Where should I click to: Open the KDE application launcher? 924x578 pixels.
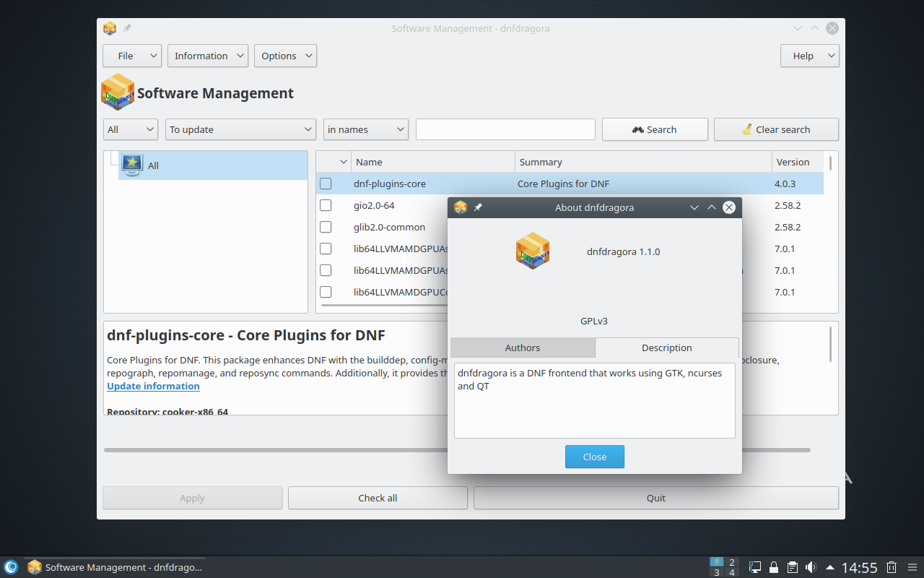point(12,567)
